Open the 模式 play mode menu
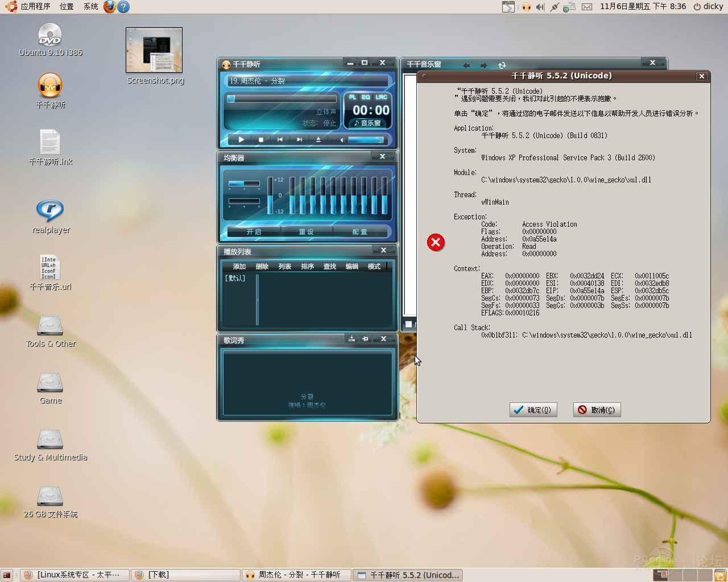728x582 pixels. tap(374, 267)
